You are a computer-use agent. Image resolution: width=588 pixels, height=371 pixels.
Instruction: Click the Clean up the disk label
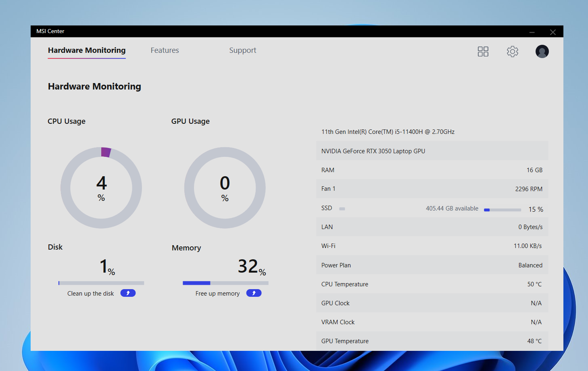point(90,294)
